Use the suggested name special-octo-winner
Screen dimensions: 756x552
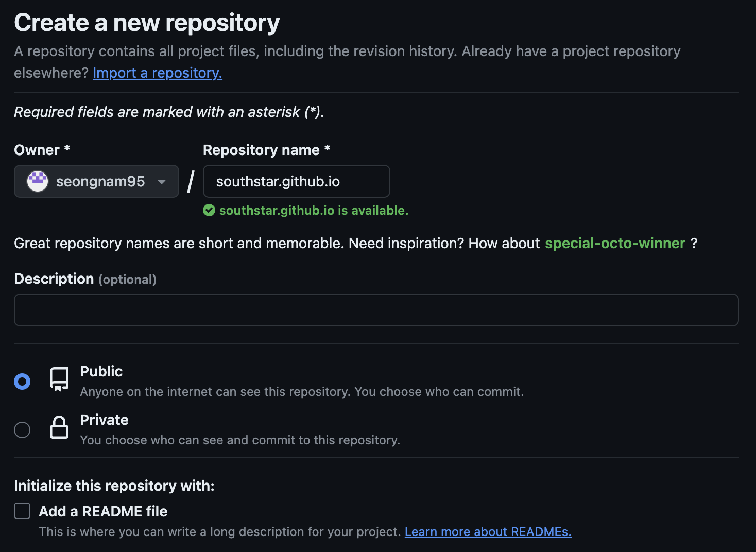(x=615, y=243)
